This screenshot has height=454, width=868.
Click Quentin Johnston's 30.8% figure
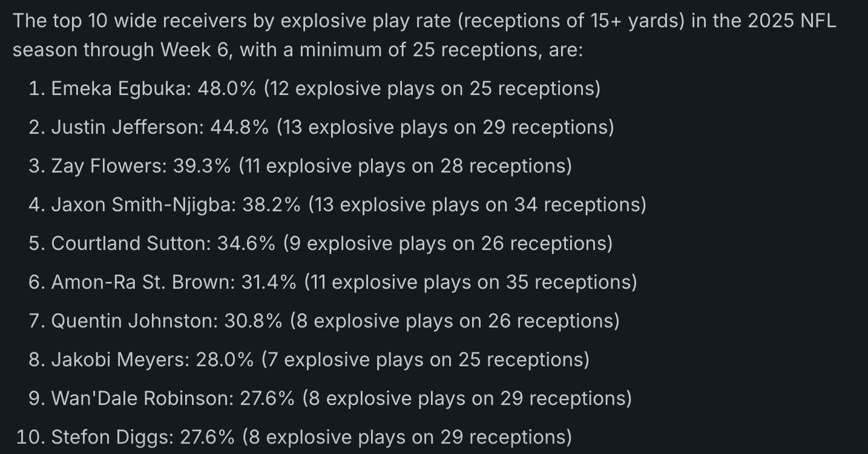[x=253, y=321]
